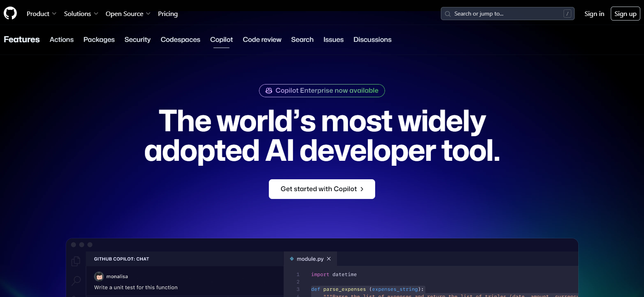
Task: Select the module.py editor tab
Action: (x=310, y=259)
